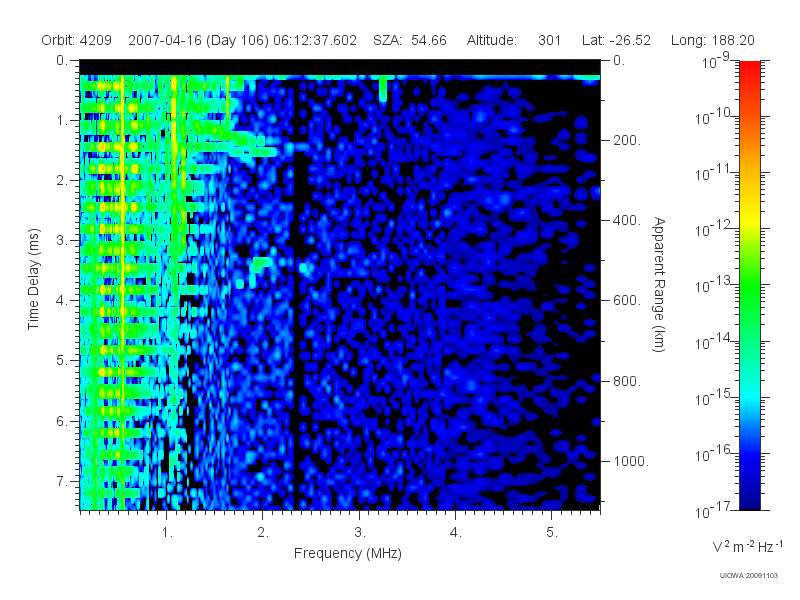
Task: Click the 10^-13 colorbar label
Action: coord(714,285)
